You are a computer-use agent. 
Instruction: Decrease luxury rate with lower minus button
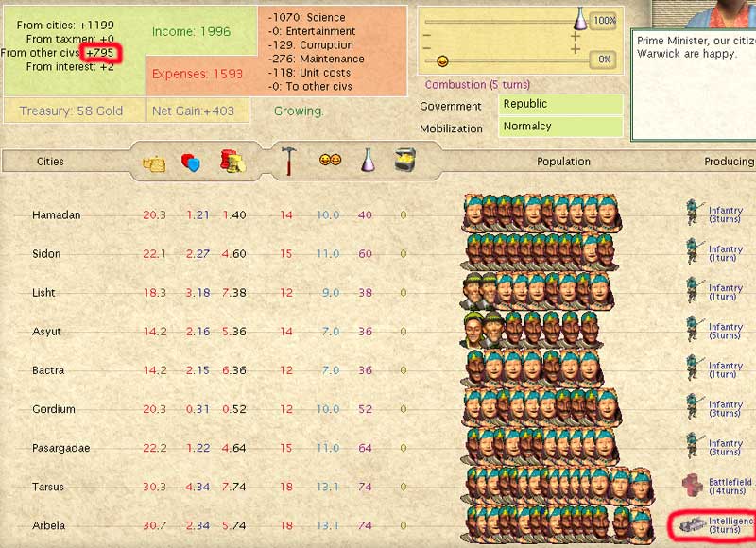(426, 48)
